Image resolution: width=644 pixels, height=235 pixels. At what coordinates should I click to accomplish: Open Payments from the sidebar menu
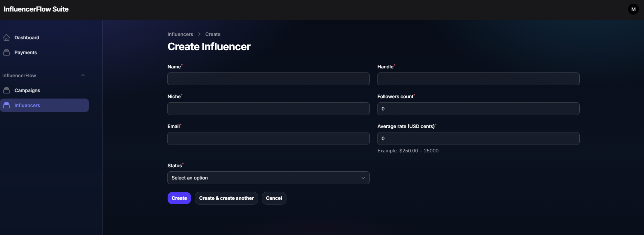point(25,52)
